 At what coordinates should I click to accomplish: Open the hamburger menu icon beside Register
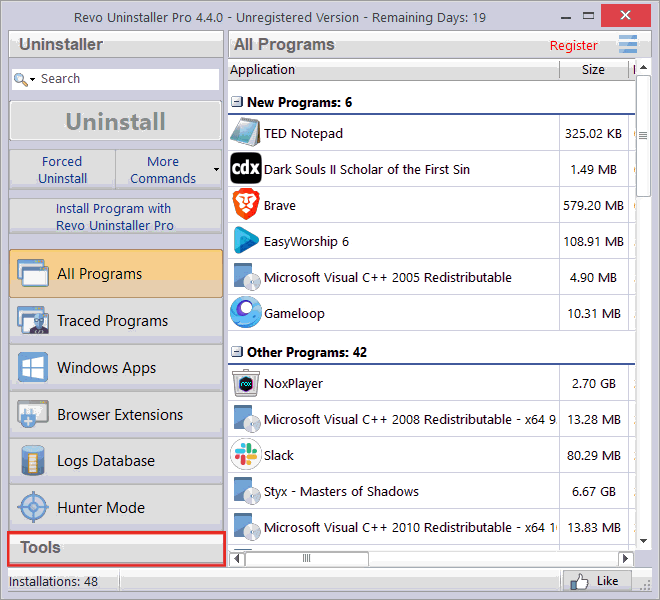click(x=628, y=44)
